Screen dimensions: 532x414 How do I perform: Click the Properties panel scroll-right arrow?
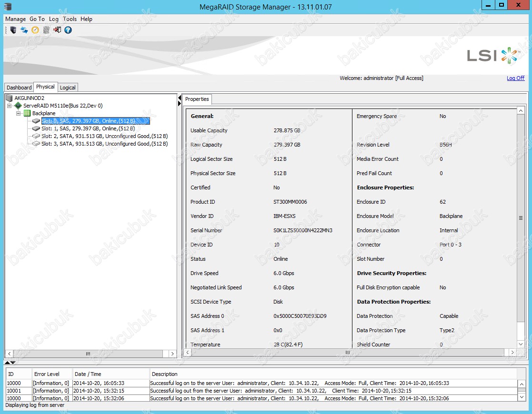(x=512, y=352)
